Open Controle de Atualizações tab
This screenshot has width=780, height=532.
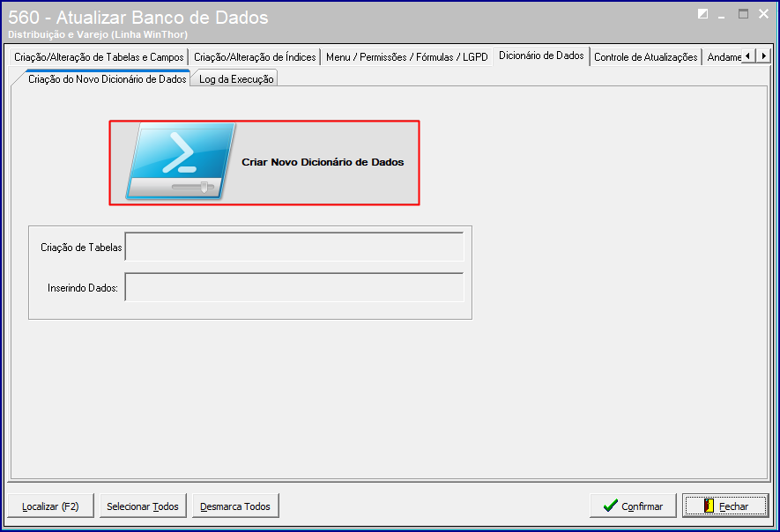(x=646, y=57)
